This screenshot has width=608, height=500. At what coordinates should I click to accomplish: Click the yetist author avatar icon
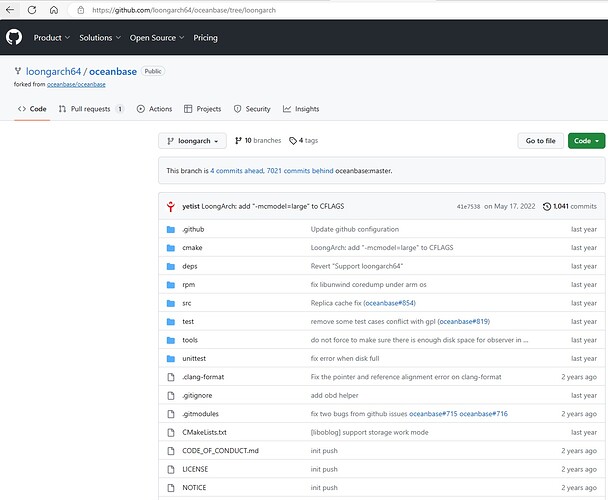tap(171, 206)
